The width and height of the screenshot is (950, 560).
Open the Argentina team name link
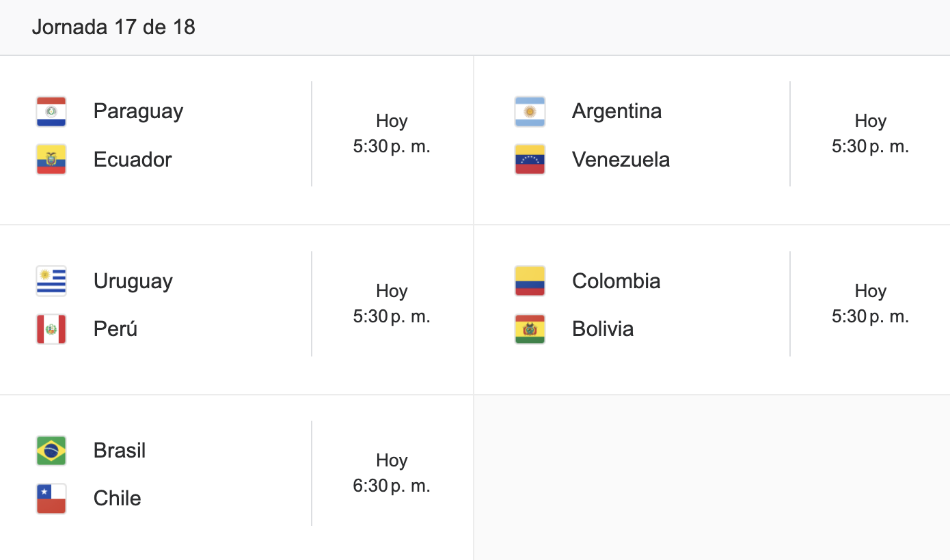616,111
